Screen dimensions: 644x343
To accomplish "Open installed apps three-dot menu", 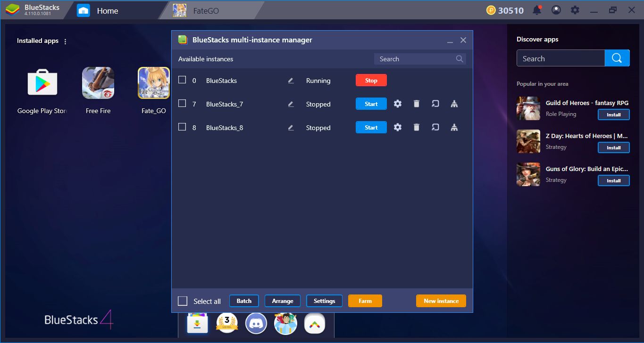I will 65,41.
